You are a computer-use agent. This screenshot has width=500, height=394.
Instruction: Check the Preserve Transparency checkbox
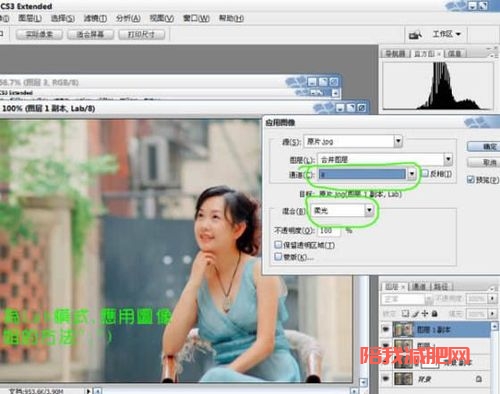point(278,245)
